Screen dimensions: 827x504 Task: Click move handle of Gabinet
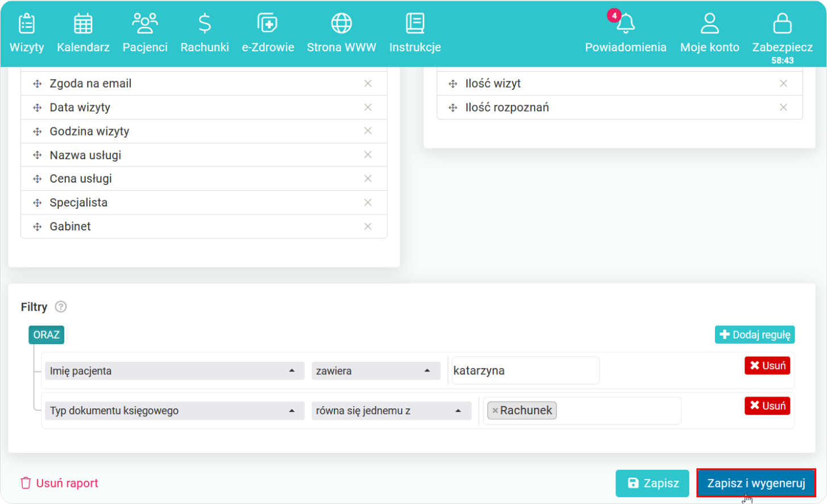point(38,226)
